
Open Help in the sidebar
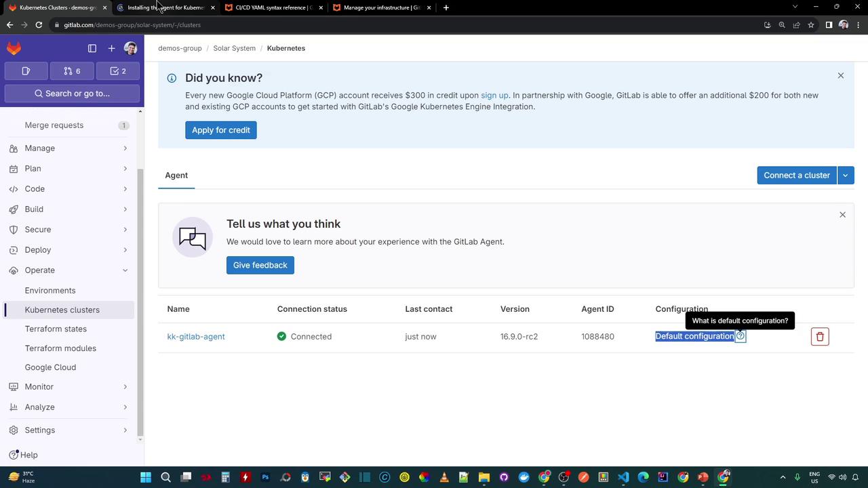click(23, 455)
